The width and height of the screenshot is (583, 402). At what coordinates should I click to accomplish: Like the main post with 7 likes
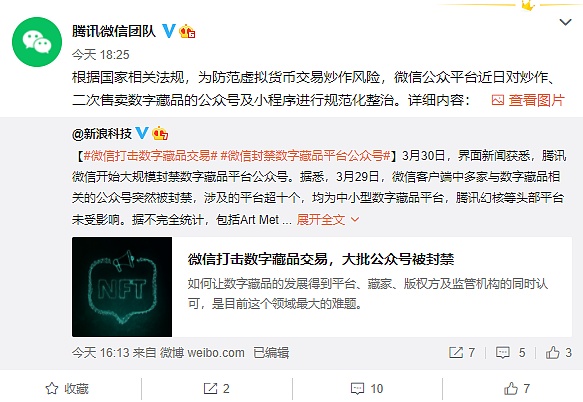(x=517, y=389)
